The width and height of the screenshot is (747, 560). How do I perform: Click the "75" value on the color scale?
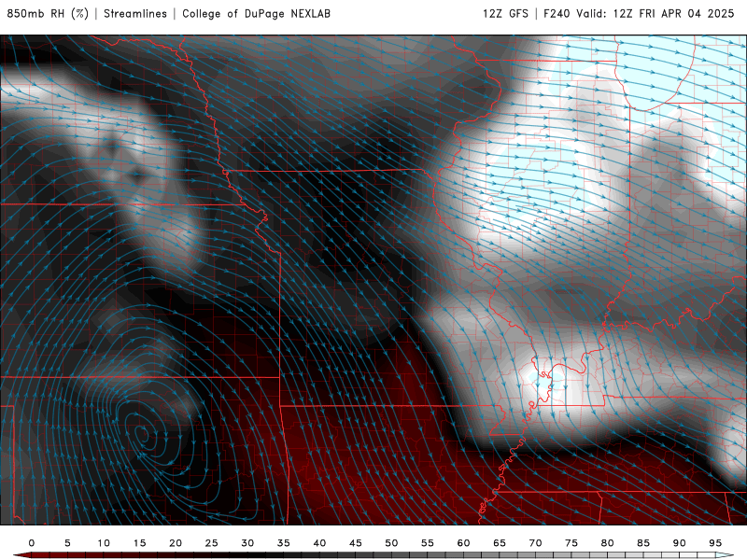click(x=571, y=543)
